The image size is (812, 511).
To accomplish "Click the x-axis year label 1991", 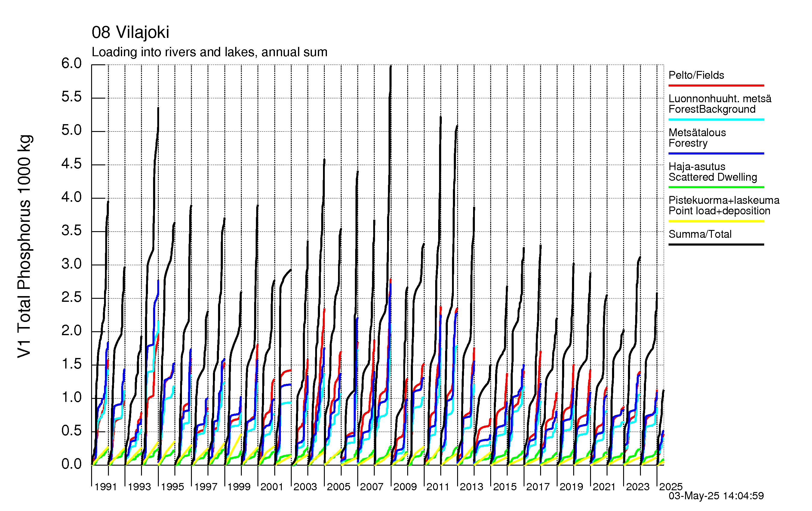I will pos(106,487).
